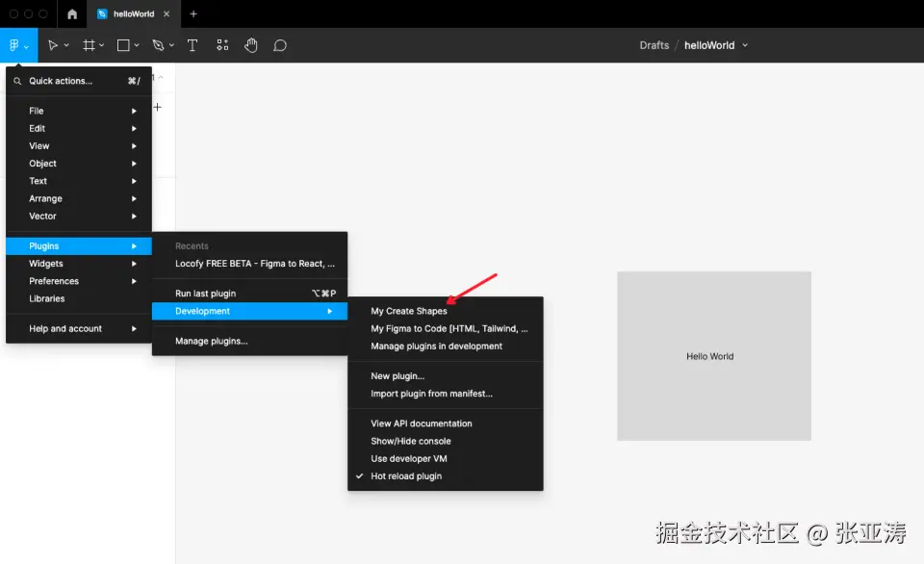This screenshot has height=564, width=924.
Task: Open helloWorld file title dropdown chevron
Action: click(x=745, y=45)
